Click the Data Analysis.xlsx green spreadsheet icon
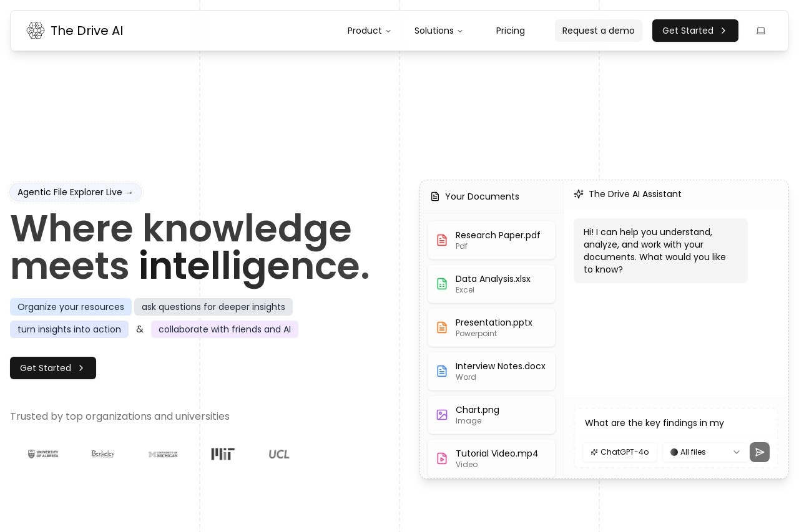The height and width of the screenshot is (532, 799). 442,284
